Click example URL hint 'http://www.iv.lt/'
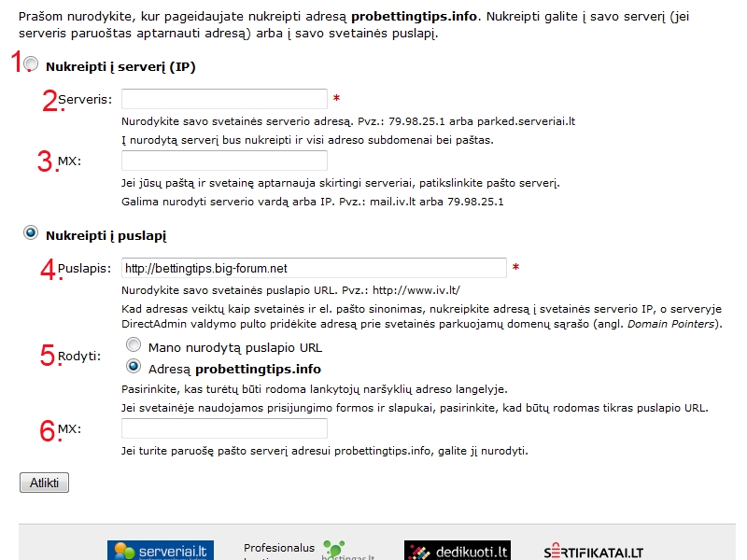 tap(416, 290)
